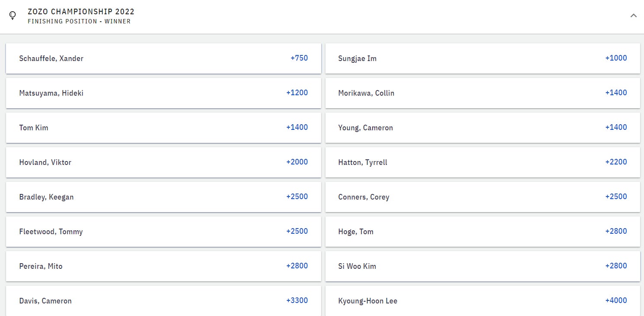Image resolution: width=644 pixels, height=316 pixels.
Task: Click the Finishing Position - Winner subtitle
Action: point(79,21)
